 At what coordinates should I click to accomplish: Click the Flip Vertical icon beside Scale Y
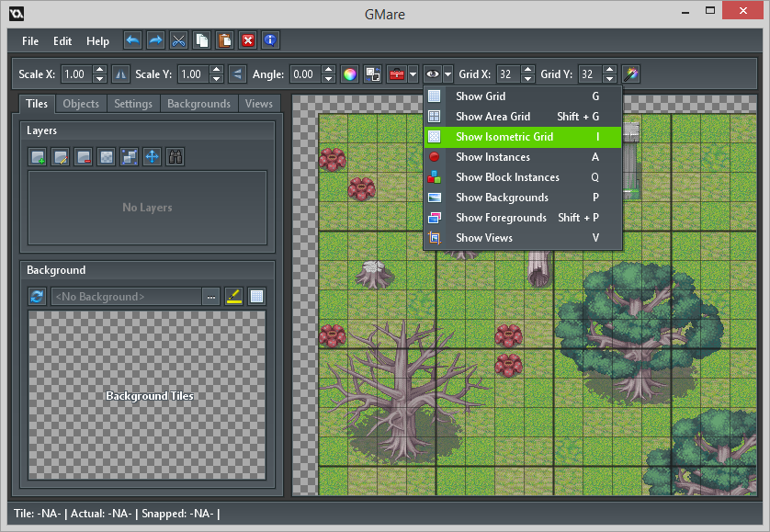[238, 74]
